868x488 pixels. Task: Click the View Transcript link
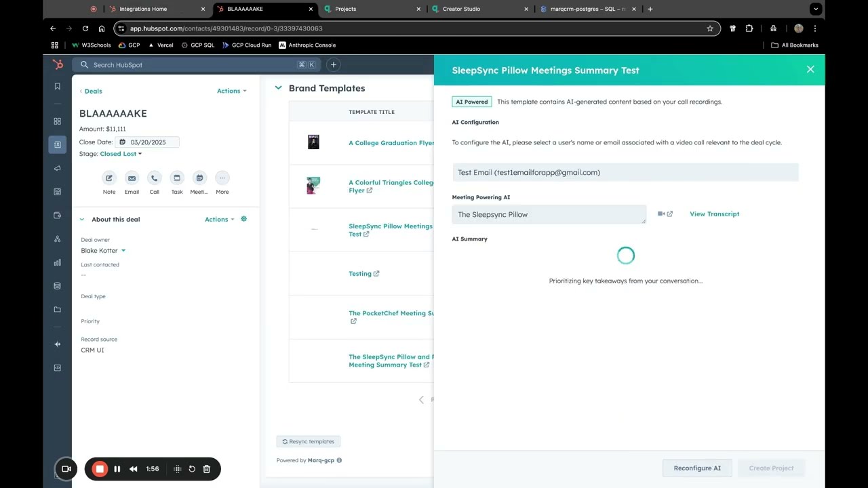(x=714, y=214)
